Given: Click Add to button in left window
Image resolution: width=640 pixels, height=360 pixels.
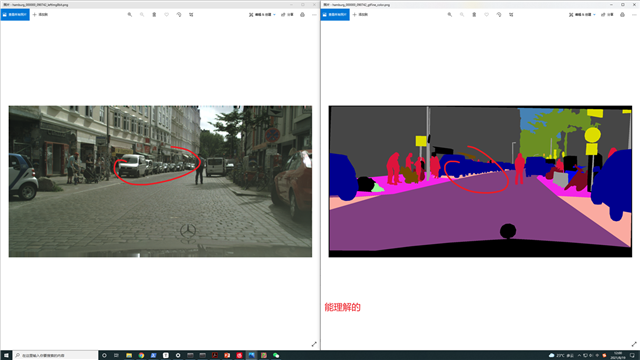Looking at the screenshot, I should coord(40,15).
